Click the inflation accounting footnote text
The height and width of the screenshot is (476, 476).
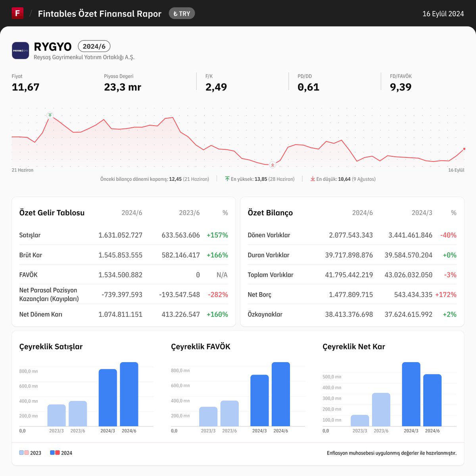tap(392, 453)
